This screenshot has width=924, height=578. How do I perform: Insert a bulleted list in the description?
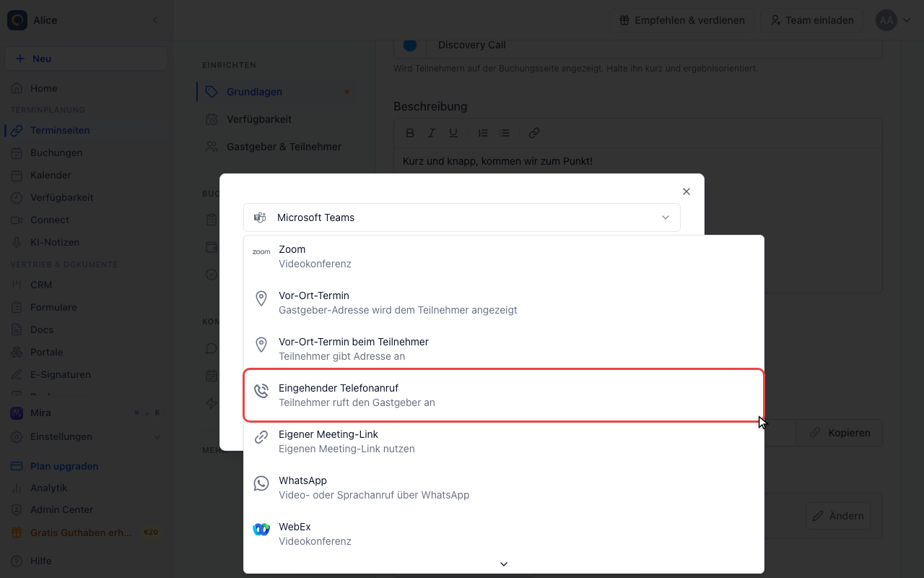pos(505,133)
